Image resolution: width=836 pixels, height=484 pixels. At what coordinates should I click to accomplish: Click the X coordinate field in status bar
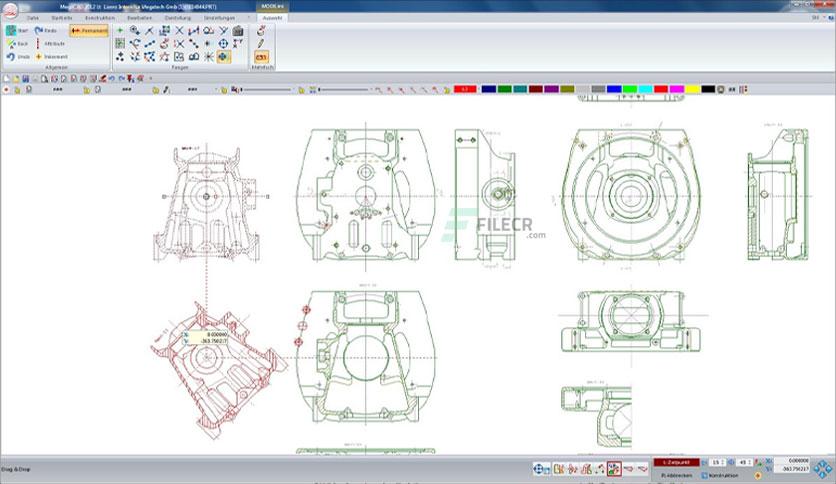click(x=792, y=461)
